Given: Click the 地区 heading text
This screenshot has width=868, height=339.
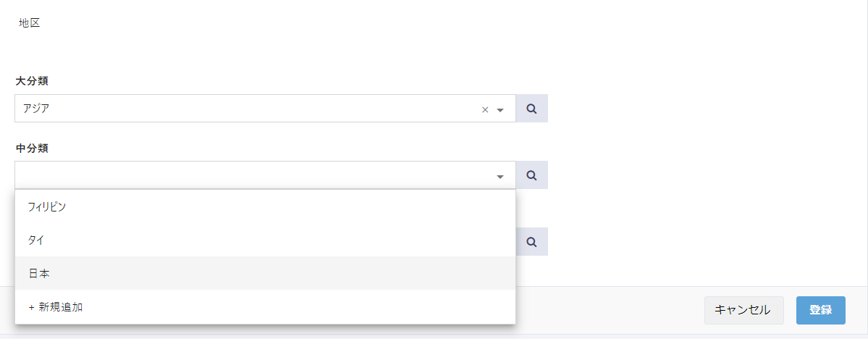Looking at the screenshot, I should point(30,23).
